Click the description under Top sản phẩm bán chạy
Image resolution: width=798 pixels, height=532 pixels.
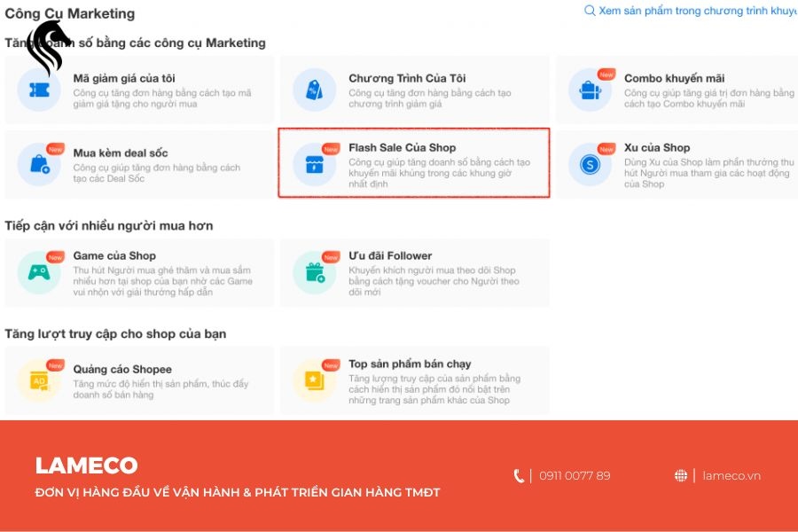coord(434,389)
